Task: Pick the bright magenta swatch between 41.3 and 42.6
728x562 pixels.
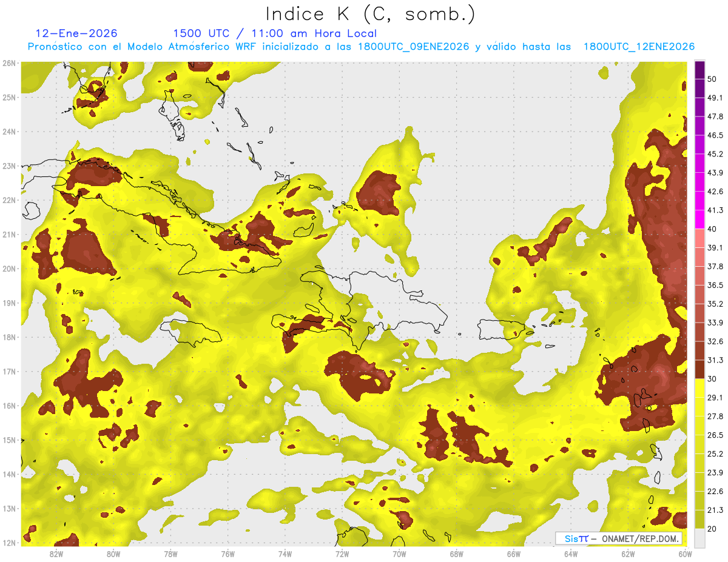Action: click(x=700, y=201)
